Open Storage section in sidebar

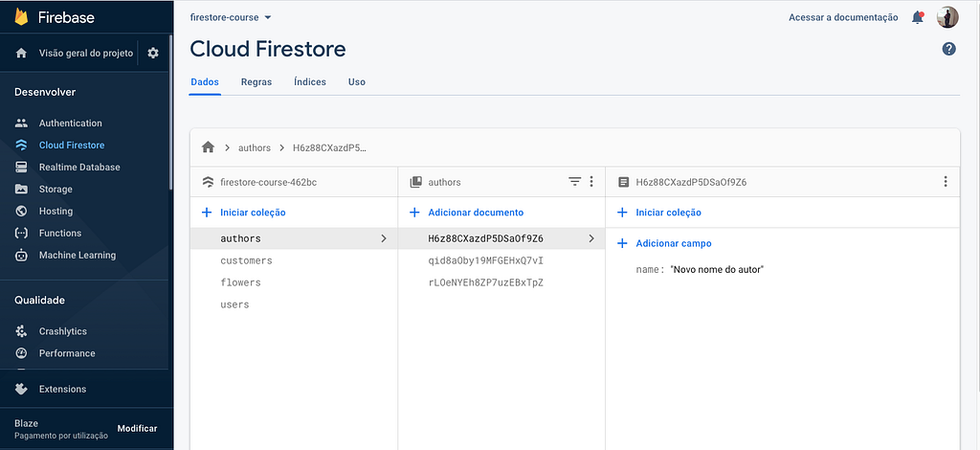coord(56,189)
